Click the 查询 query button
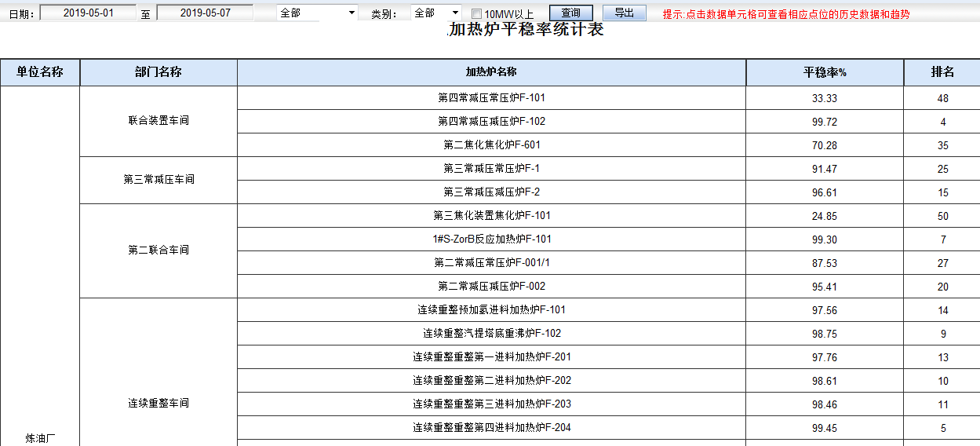 pyautogui.click(x=570, y=13)
